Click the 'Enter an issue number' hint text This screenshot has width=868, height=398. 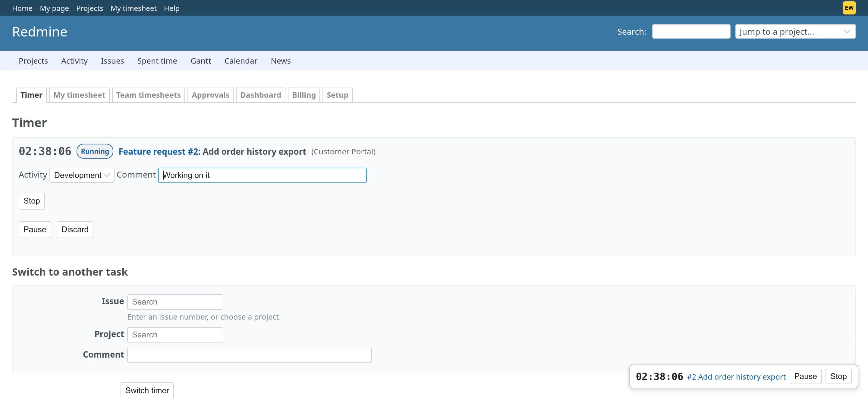204,317
